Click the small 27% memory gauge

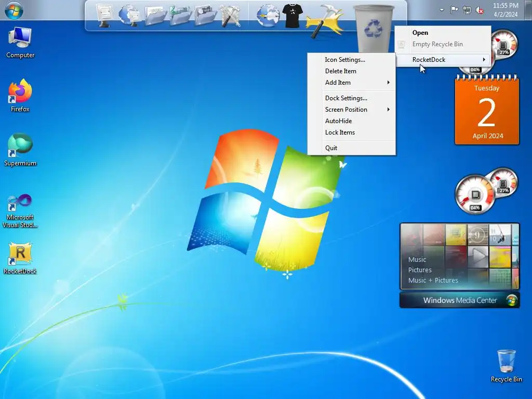pyautogui.click(x=503, y=181)
